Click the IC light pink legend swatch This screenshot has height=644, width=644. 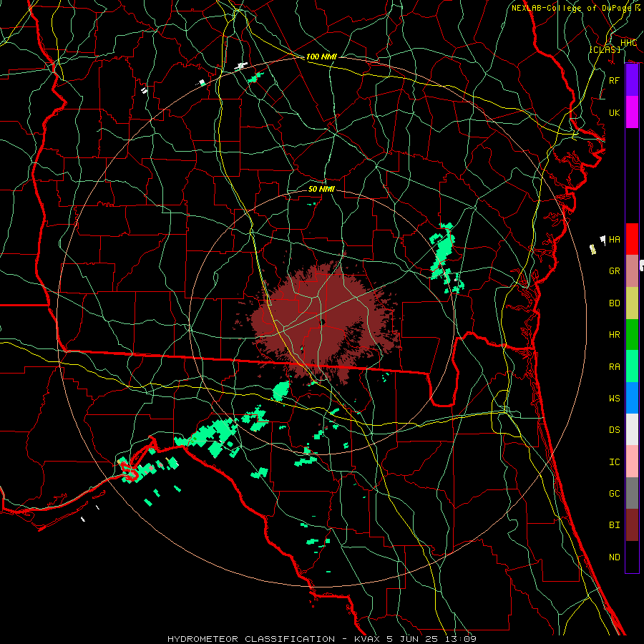click(x=632, y=462)
